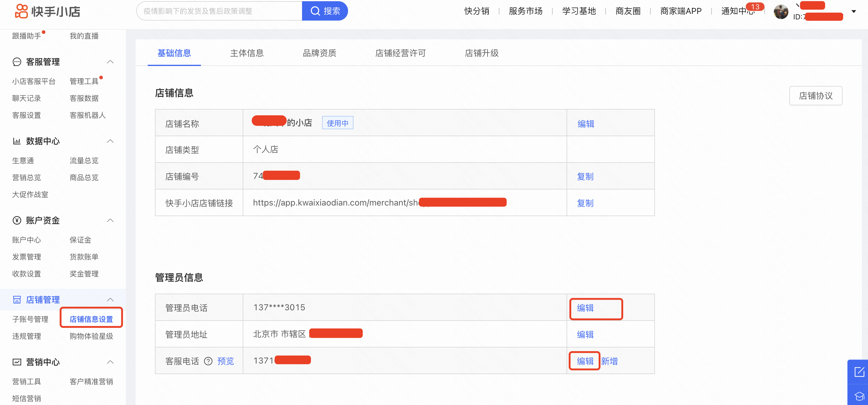868x405 pixels.
Task: Open 商家端APP in top navigation
Action: tap(681, 11)
